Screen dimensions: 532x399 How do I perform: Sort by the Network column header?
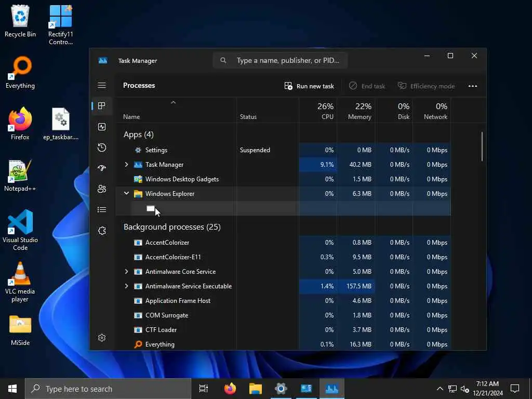[432, 111]
